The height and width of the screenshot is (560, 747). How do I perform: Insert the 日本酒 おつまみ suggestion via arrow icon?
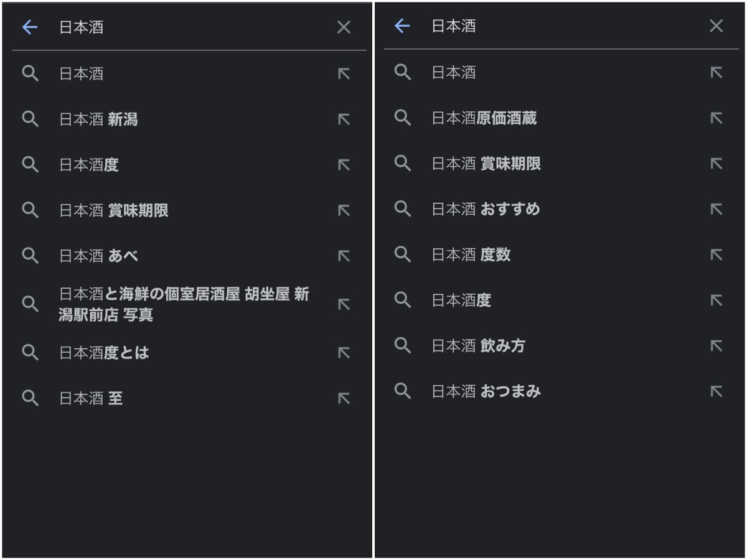[716, 391]
